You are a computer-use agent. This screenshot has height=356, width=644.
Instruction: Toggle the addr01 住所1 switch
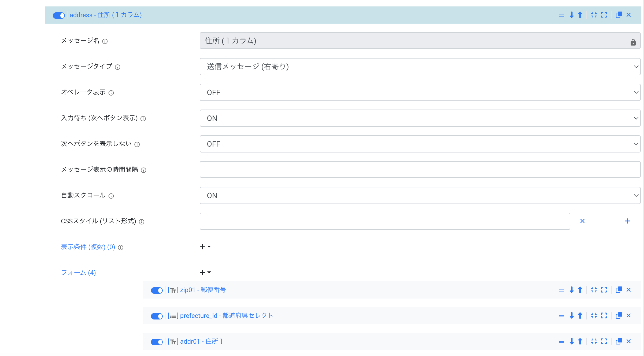pyautogui.click(x=157, y=342)
